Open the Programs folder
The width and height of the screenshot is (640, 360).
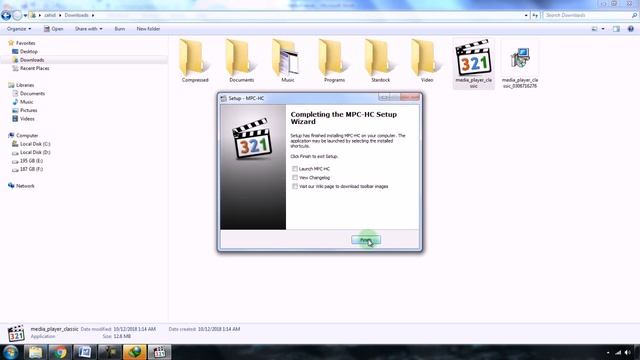click(x=334, y=61)
